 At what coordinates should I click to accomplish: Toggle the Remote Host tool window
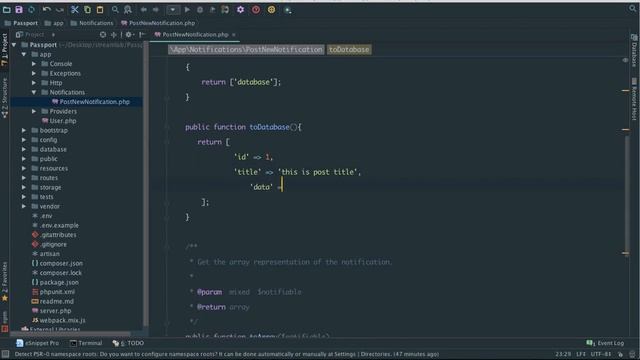pos(634,99)
